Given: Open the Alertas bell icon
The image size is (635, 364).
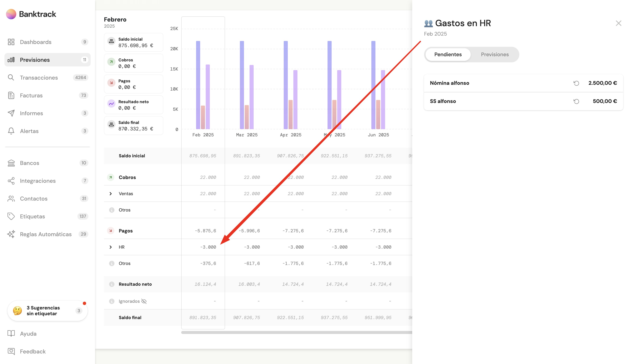Looking at the screenshot, I should coord(11,131).
